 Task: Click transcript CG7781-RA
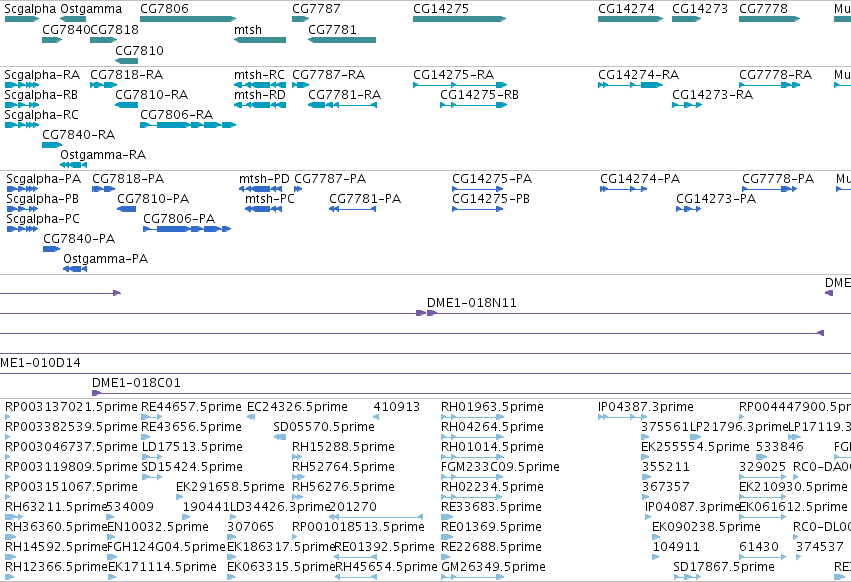(345, 95)
